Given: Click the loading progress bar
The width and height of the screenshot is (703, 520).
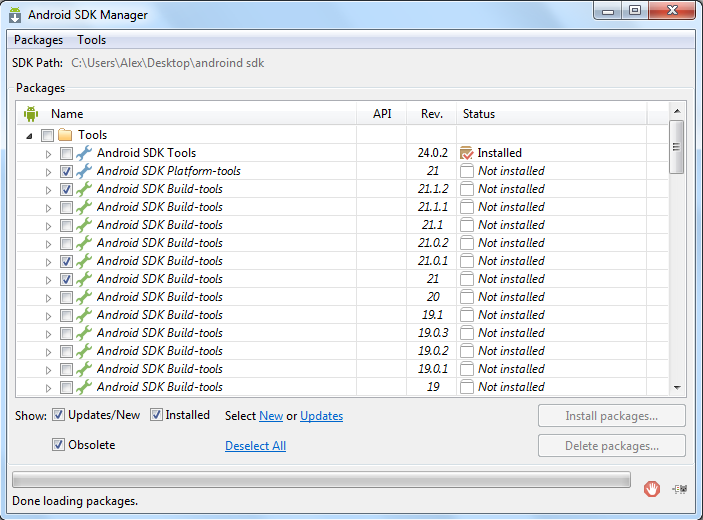Looking at the screenshot, I should tap(321, 480).
